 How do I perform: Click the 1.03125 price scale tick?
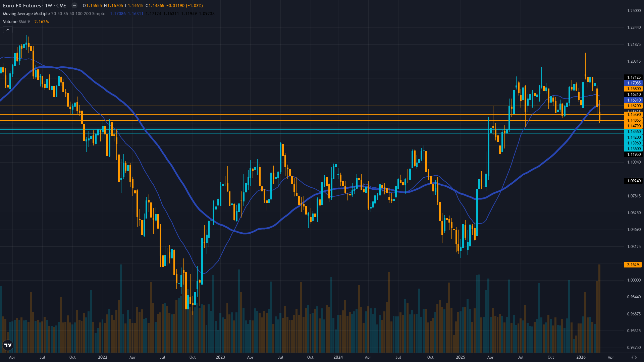(x=634, y=247)
